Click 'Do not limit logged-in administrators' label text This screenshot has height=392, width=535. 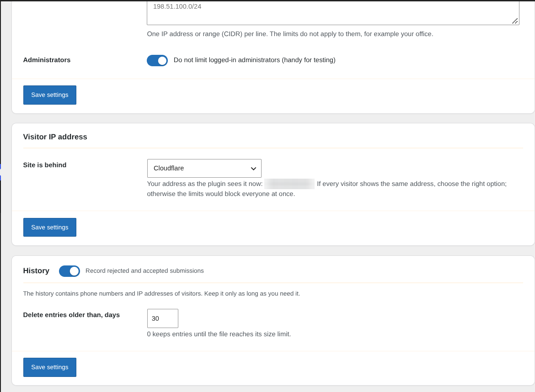coord(255,60)
